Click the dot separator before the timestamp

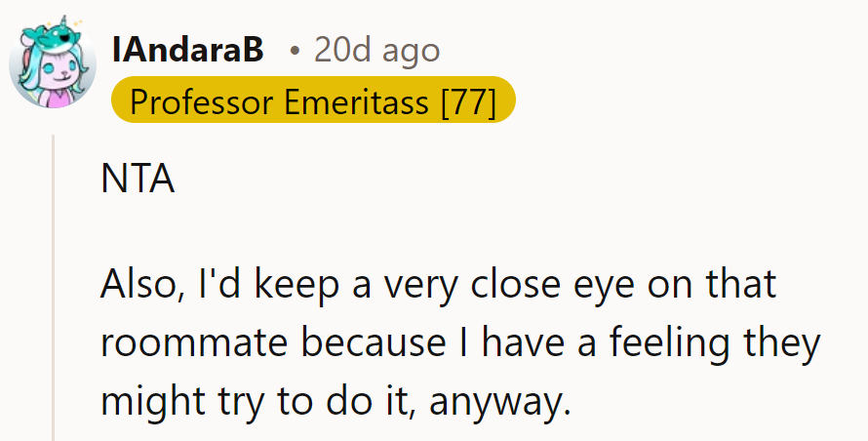click(x=294, y=51)
